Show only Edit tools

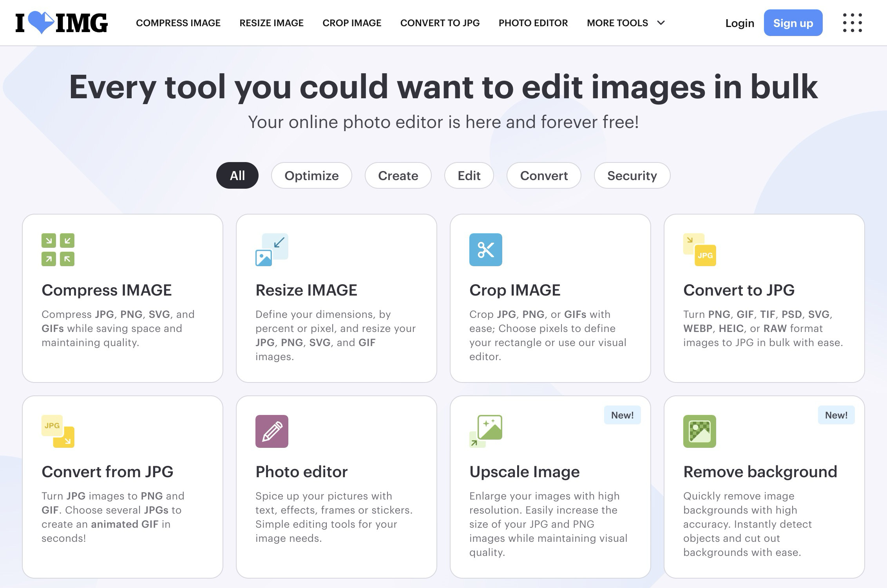point(469,175)
